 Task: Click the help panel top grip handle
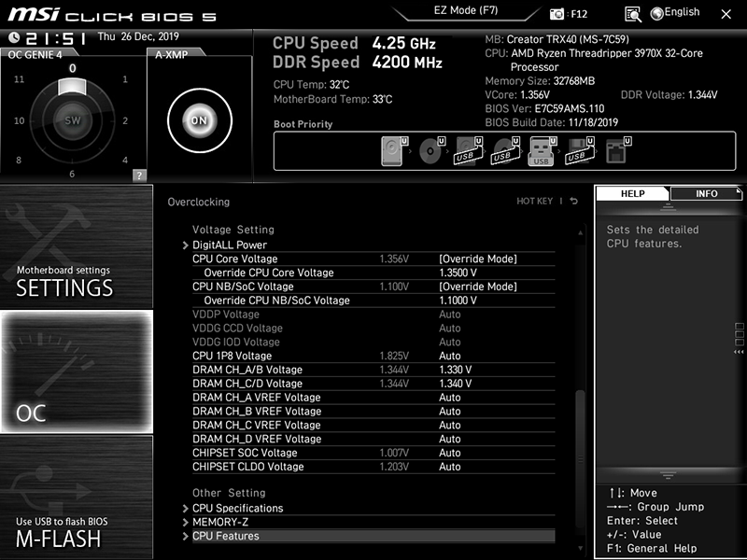coord(668,206)
